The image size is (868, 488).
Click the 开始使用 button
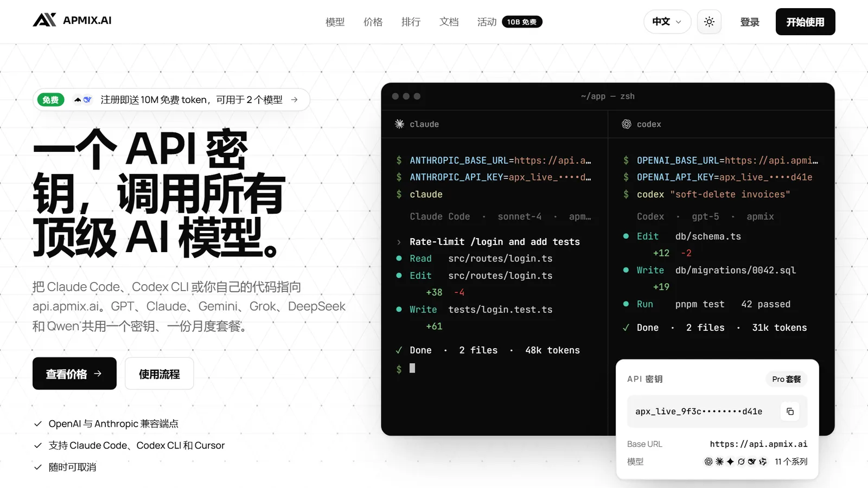pos(805,22)
